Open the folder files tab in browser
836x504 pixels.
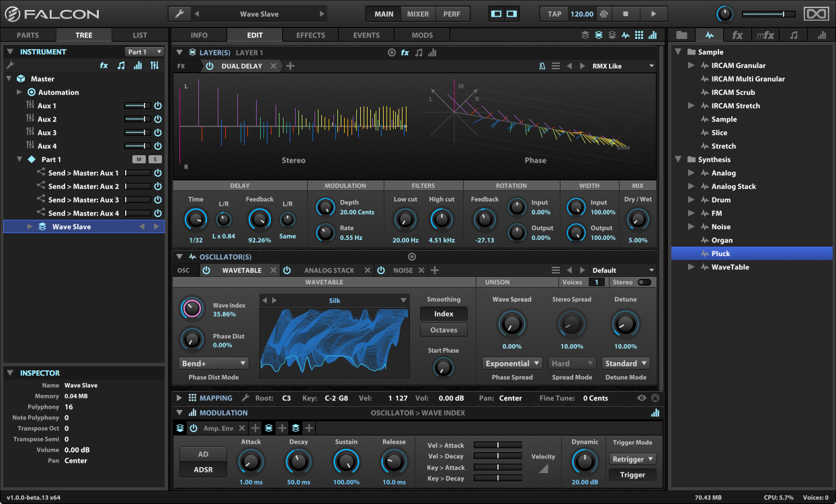coord(681,36)
